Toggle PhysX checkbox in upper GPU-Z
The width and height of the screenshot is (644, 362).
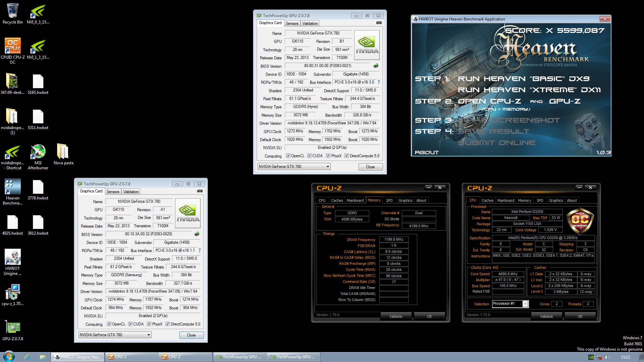click(x=328, y=156)
